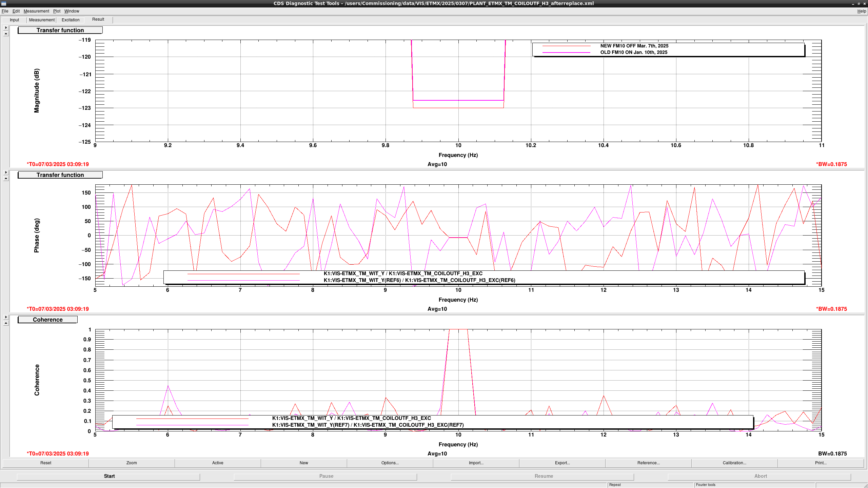Screen dimensions: 868x488
Task: Click the Repeat status bar field
Action: (650, 485)
